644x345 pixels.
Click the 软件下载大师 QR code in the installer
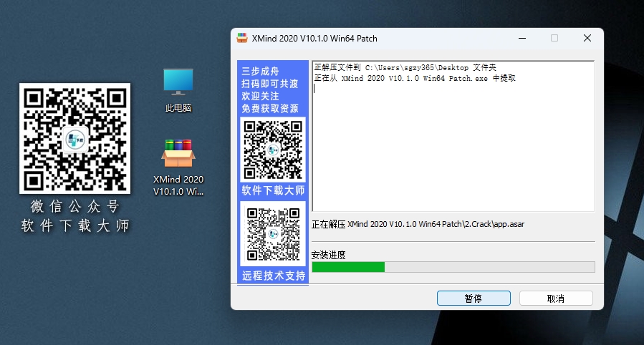click(273, 150)
